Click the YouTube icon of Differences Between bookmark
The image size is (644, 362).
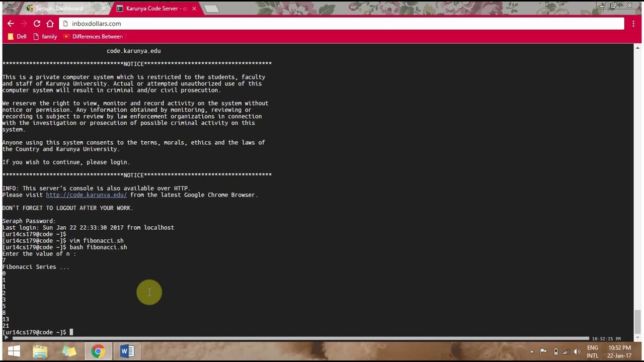[66, 37]
